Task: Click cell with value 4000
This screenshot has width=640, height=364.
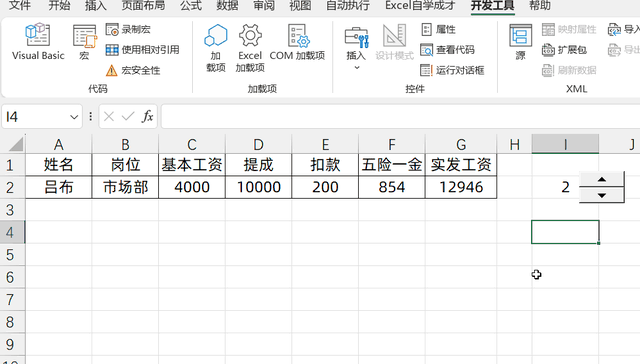Action: point(192,187)
